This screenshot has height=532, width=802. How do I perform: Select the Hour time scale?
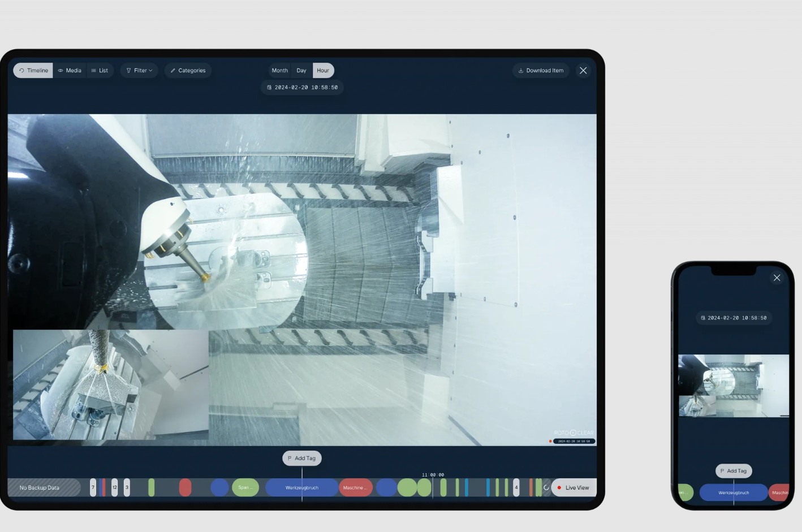tap(323, 71)
